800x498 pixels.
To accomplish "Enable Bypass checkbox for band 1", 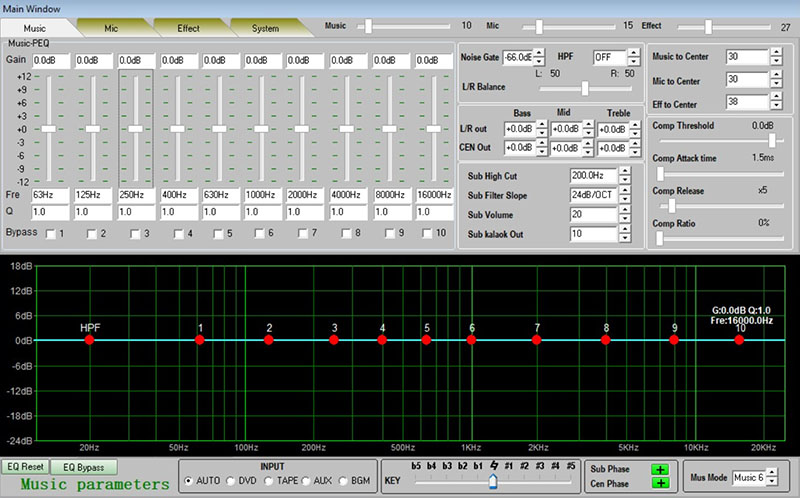I will (x=49, y=234).
